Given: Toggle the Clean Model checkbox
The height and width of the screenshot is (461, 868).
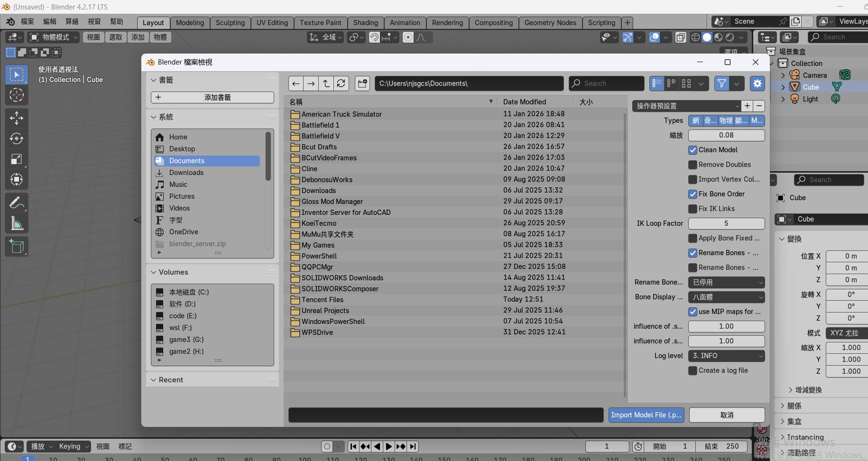Looking at the screenshot, I should [693, 150].
